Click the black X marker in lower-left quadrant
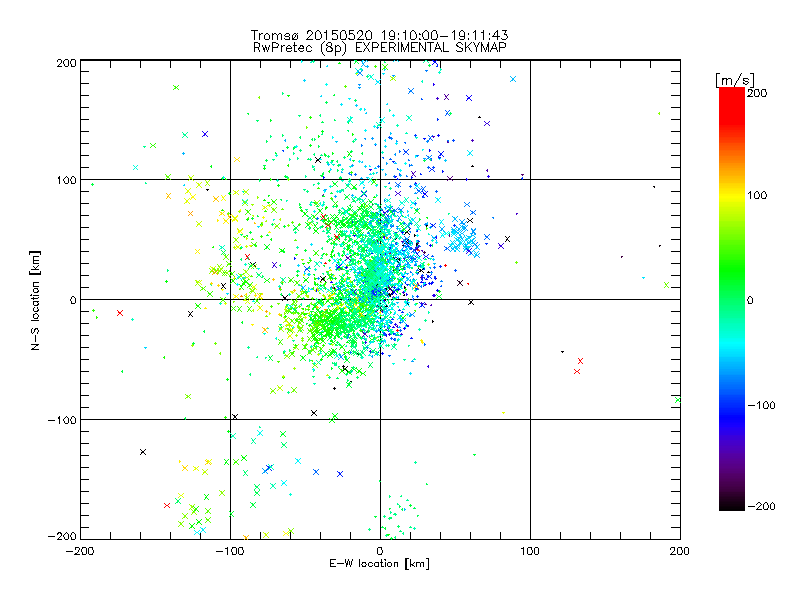 143,452
